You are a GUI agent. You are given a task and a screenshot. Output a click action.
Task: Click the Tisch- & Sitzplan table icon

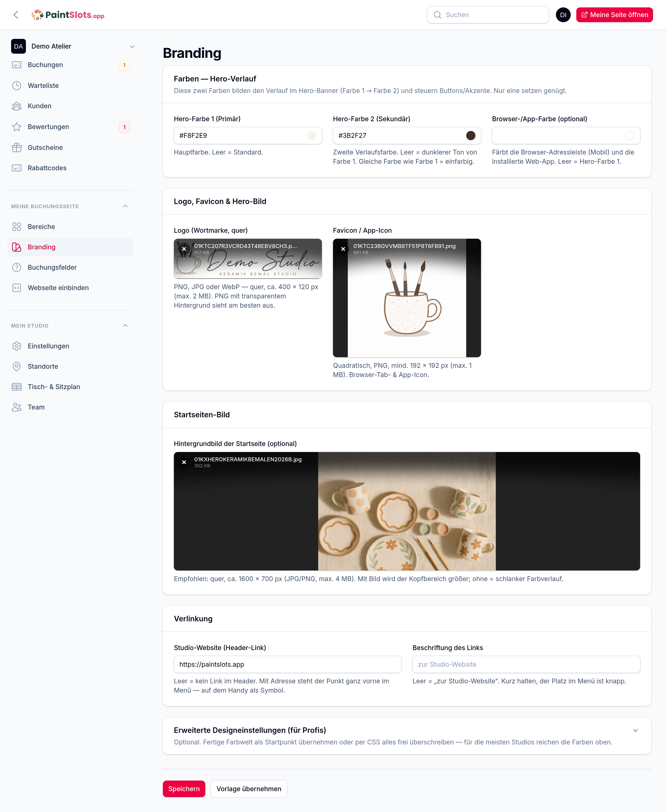16,387
